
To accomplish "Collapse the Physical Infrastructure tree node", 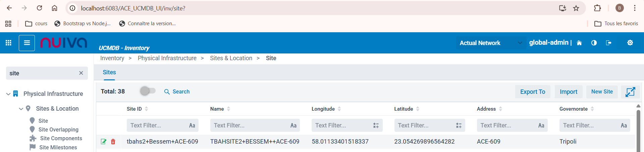I will (8, 94).
